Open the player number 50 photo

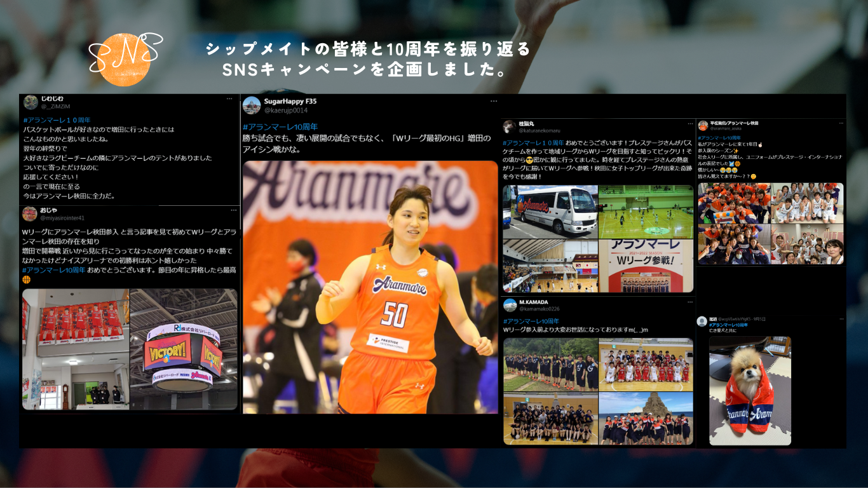370,287
